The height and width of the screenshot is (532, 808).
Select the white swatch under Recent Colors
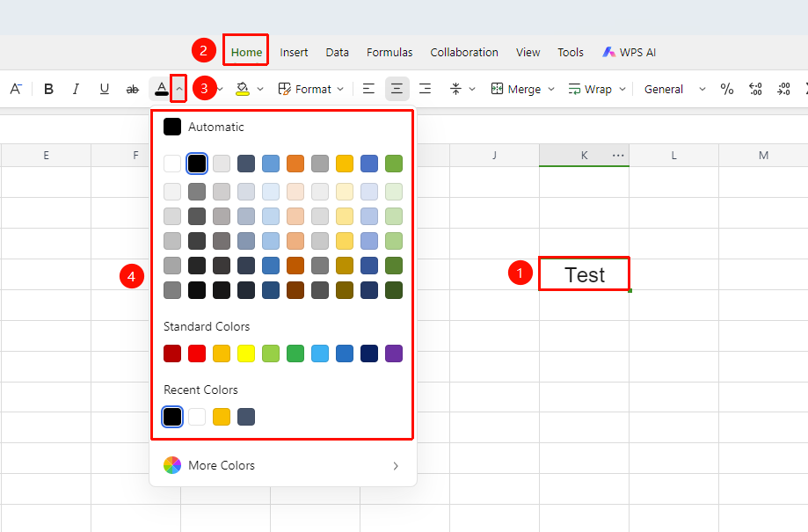pyautogui.click(x=197, y=417)
